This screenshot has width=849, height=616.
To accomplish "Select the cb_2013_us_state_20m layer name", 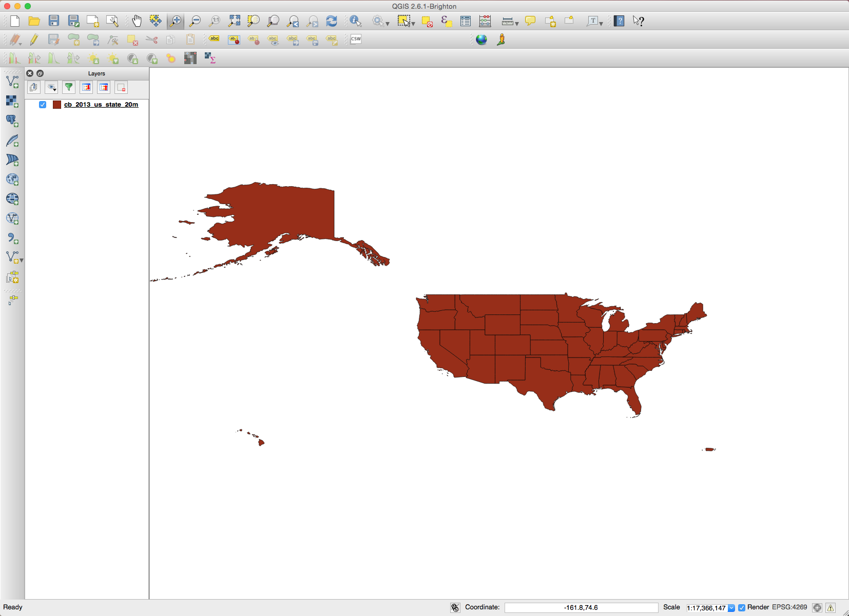I will tap(101, 105).
